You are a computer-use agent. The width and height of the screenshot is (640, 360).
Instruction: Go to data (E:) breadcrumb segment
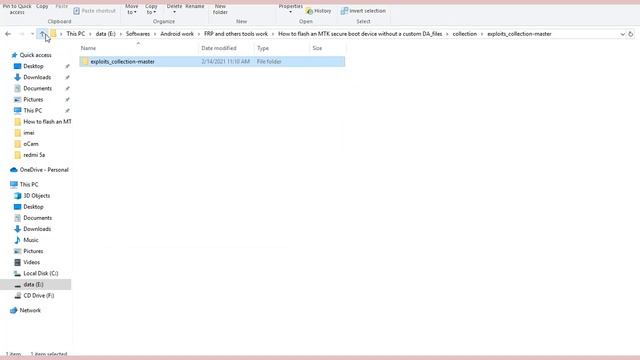pos(105,34)
